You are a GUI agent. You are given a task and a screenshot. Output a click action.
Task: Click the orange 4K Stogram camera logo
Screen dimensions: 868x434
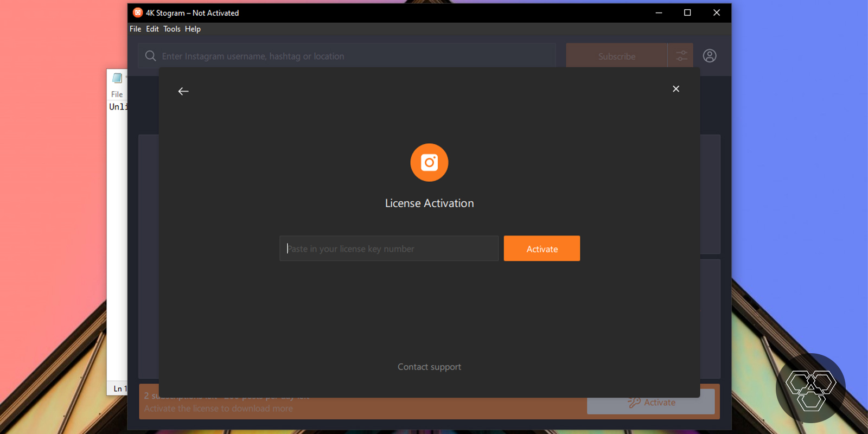pyautogui.click(x=429, y=162)
